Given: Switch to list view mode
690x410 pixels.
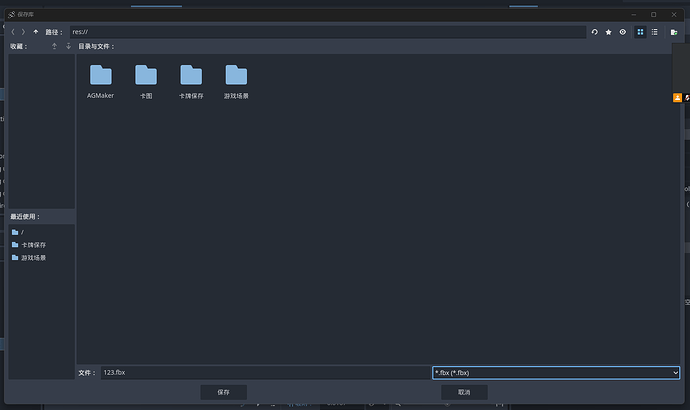Looking at the screenshot, I should click(x=654, y=32).
